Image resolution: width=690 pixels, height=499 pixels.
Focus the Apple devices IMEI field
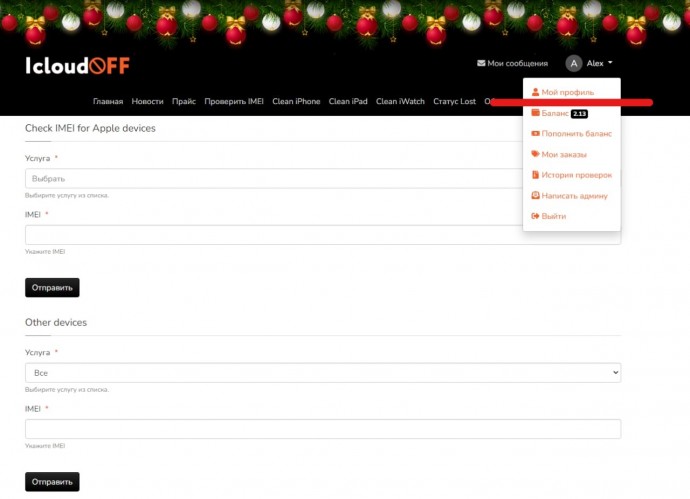pos(270,235)
